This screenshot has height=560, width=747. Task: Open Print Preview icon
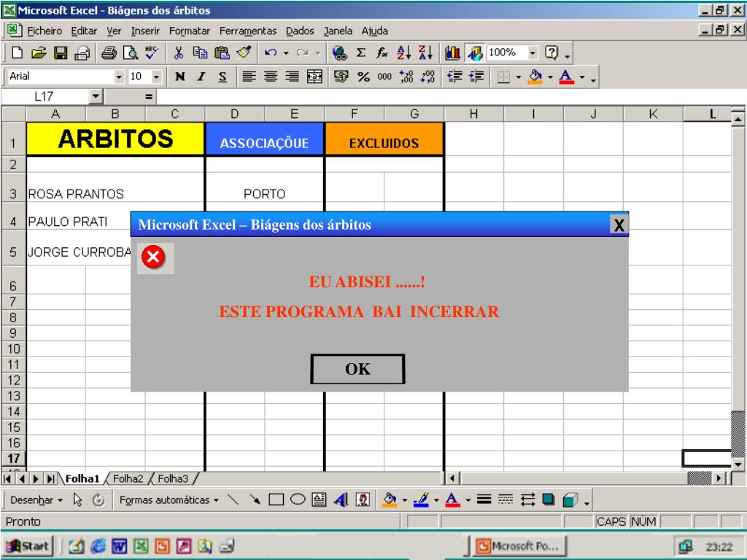point(130,52)
